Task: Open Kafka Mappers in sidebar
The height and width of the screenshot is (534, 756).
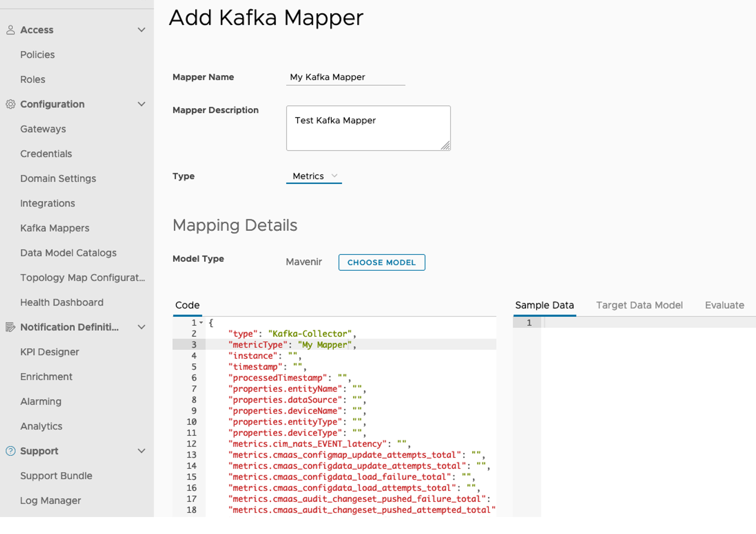Action: tap(55, 228)
